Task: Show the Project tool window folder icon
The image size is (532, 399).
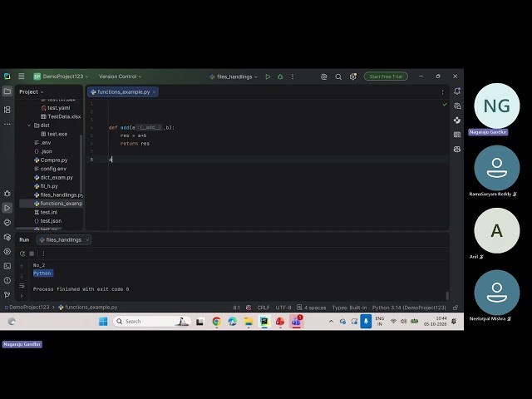Action: 7,91
